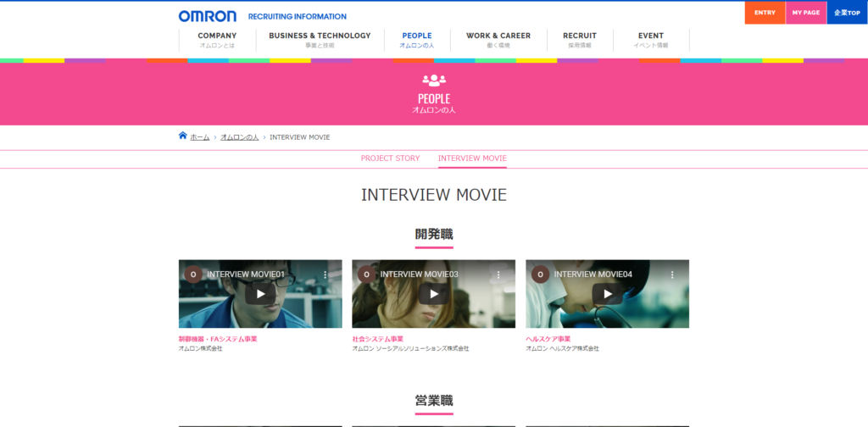Click the home icon in breadcrumb

pyautogui.click(x=183, y=136)
